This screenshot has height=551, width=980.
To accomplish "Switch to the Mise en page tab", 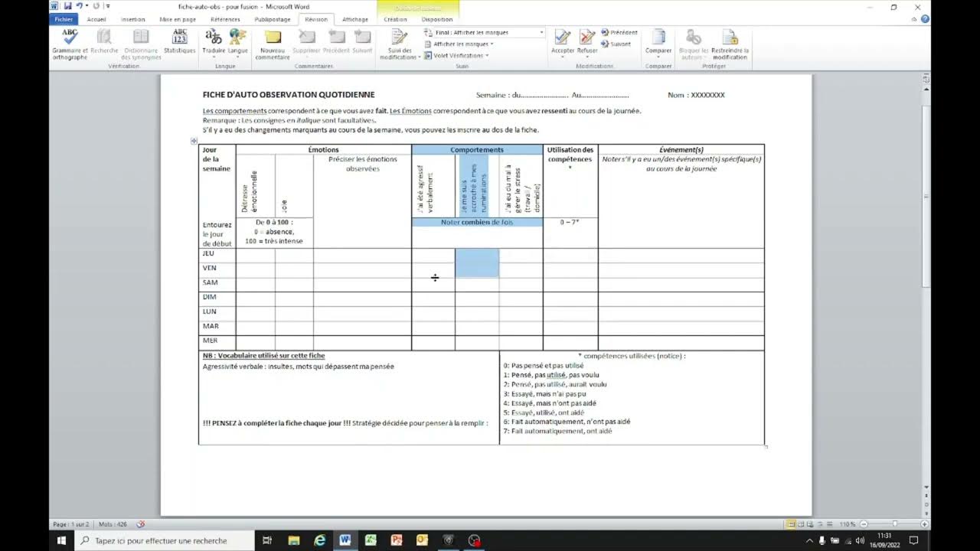I will click(178, 19).
